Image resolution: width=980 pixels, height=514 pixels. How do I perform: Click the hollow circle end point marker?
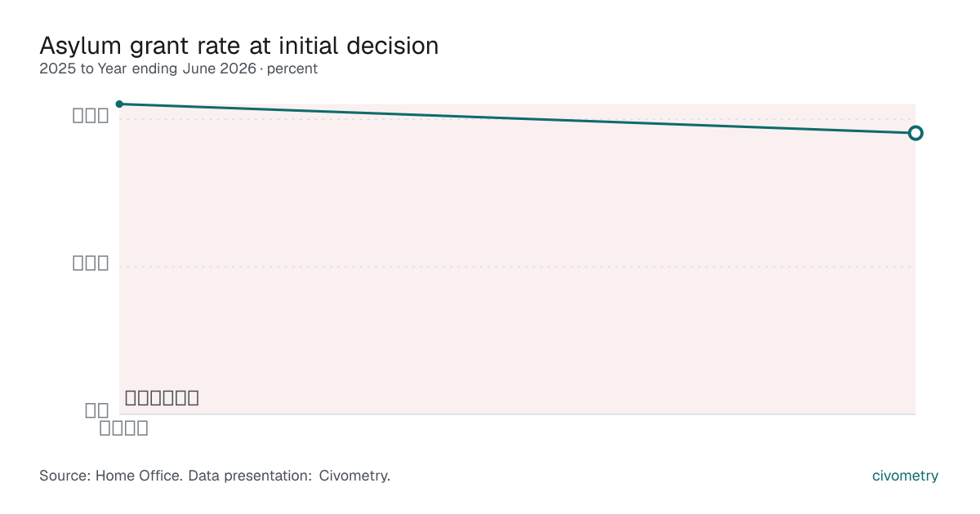915,133
